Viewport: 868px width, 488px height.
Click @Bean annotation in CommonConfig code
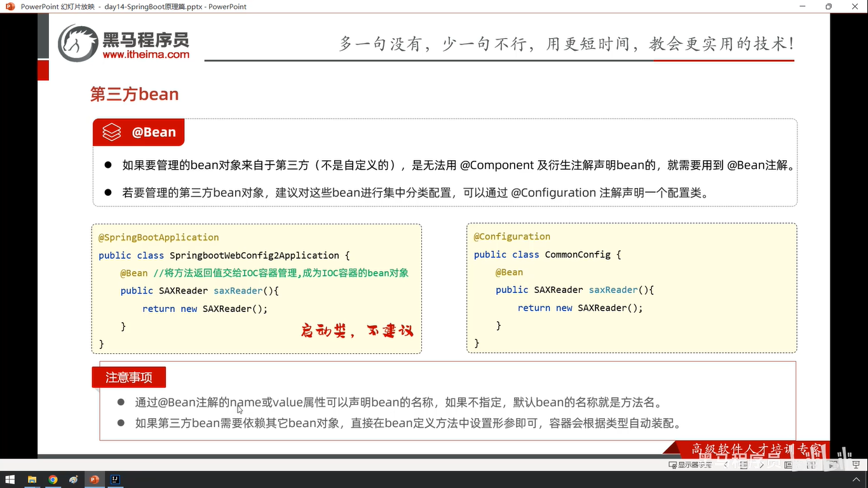tap(510, 272)
